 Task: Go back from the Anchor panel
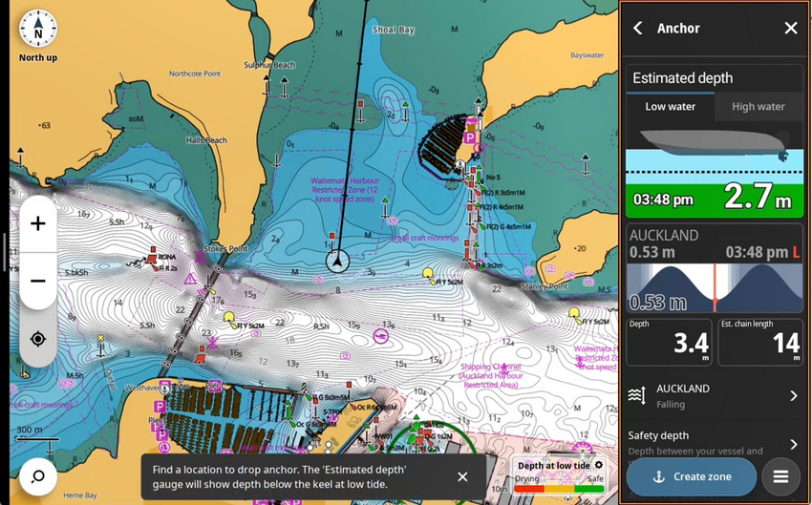pyautogui.click(x=638, y=29)
